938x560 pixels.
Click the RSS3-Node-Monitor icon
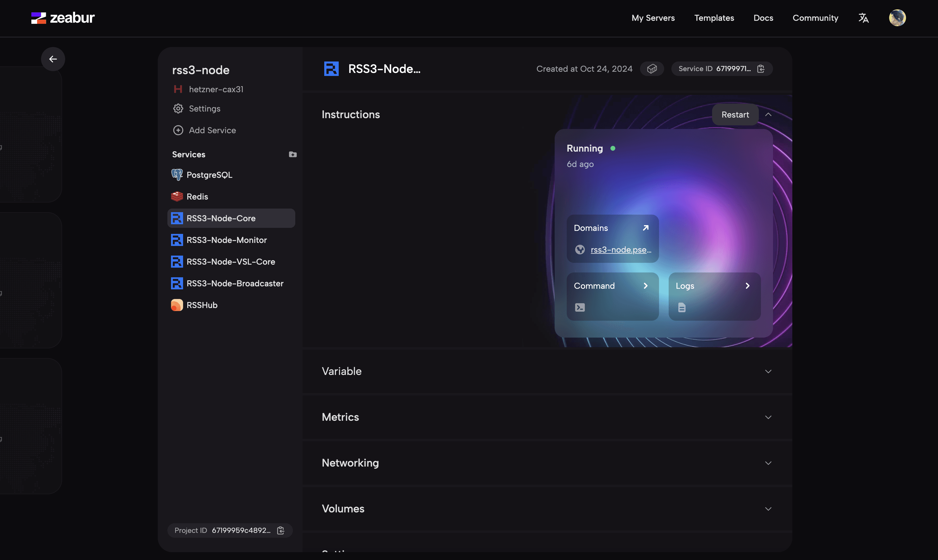coord(177,240)
